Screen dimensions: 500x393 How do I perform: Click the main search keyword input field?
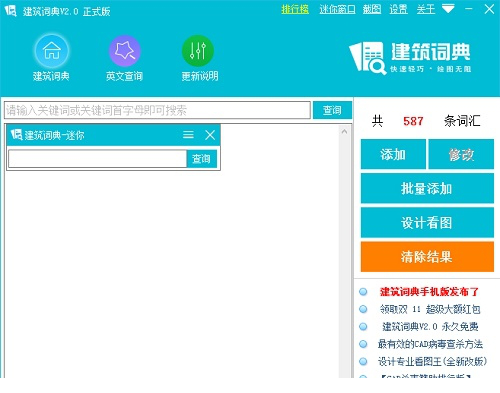tap(157, 110)
